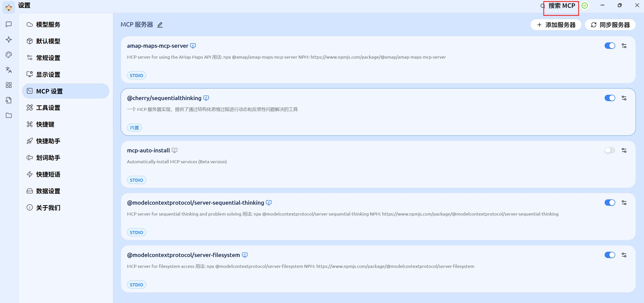Open settings sliders for mcp-auto-install
The height and width of the screenshot is (303, 644).
tap(624, 150)
